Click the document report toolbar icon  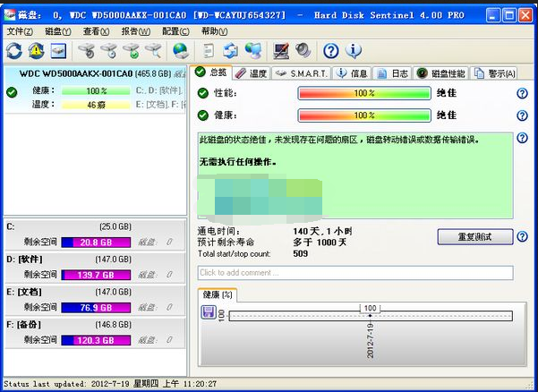click(209, 51)
